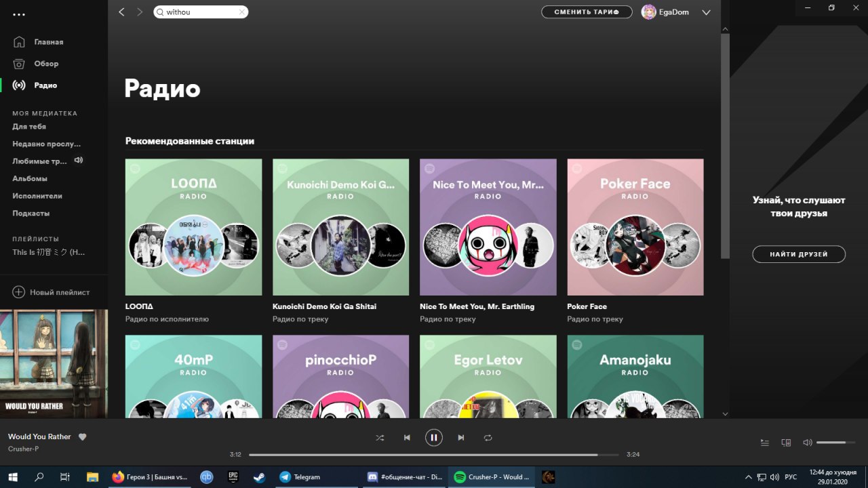Open the play queue icon
This screenshot has width=868, height=488.
pos(765,443)
